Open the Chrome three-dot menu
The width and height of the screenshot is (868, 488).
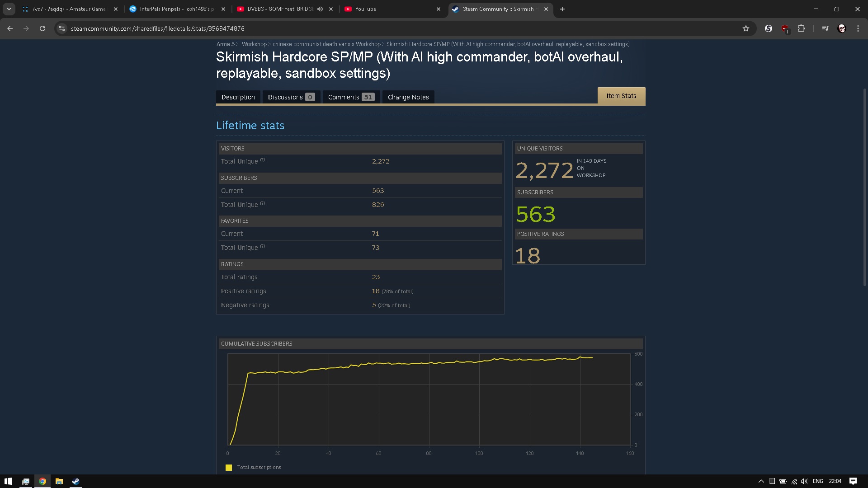click(858, 28)
